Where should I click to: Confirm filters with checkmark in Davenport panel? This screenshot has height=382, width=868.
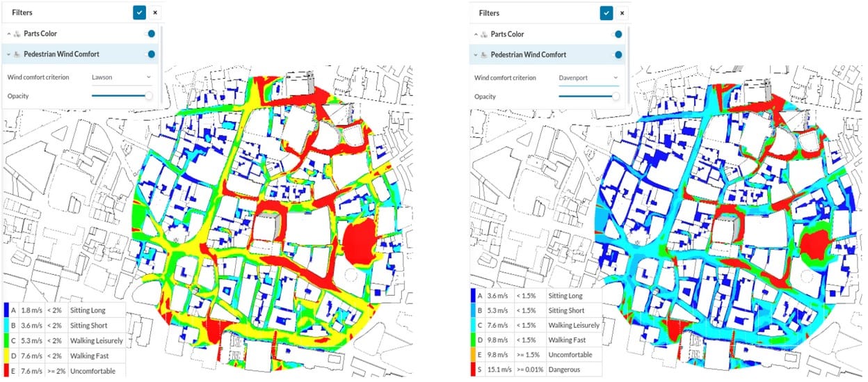click(x=607, y=13)
